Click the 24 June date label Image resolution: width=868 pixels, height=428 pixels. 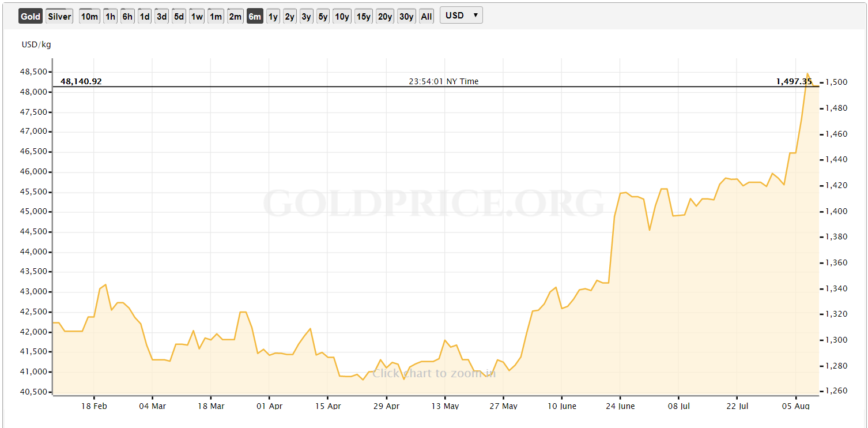[x=620, y=406]
